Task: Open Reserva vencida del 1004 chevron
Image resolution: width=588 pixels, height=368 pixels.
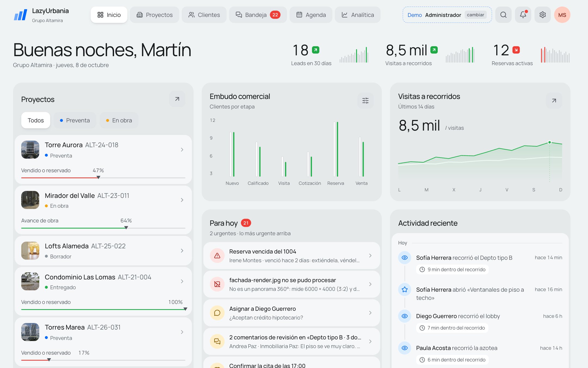Action: point(370,256)
